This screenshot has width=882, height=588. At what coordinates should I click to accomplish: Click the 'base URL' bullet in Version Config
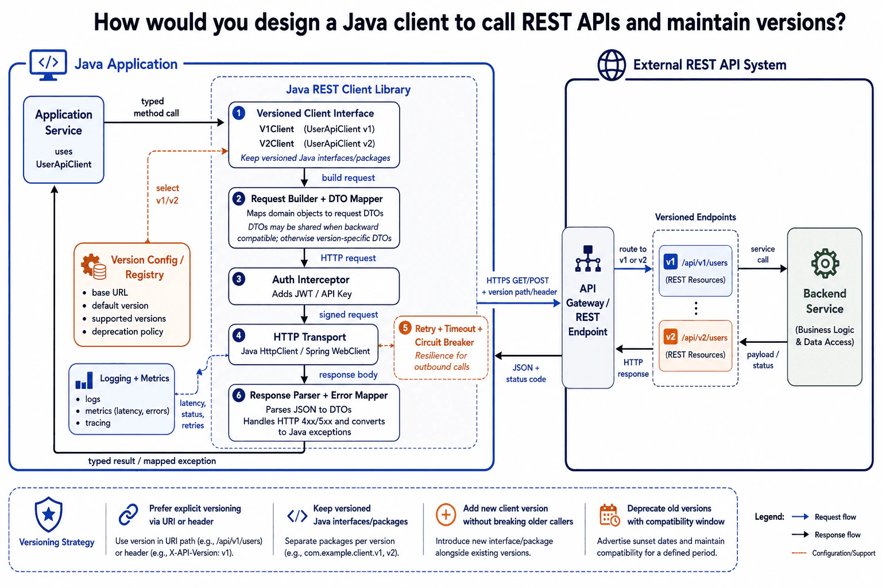pyautogui.click(x=109, y=292)
